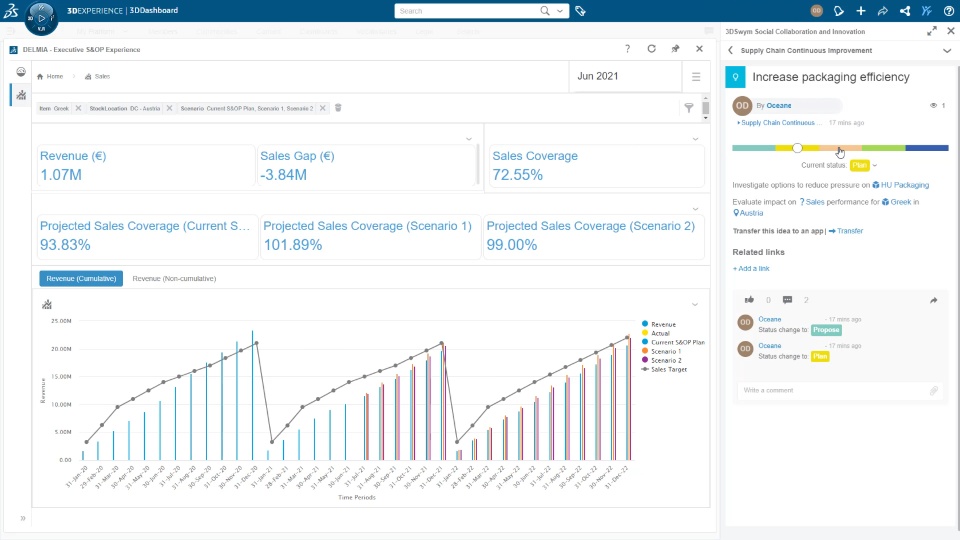Open the HU Packaging link
This screenshot has height=540, width=960.
click(901, 185)
